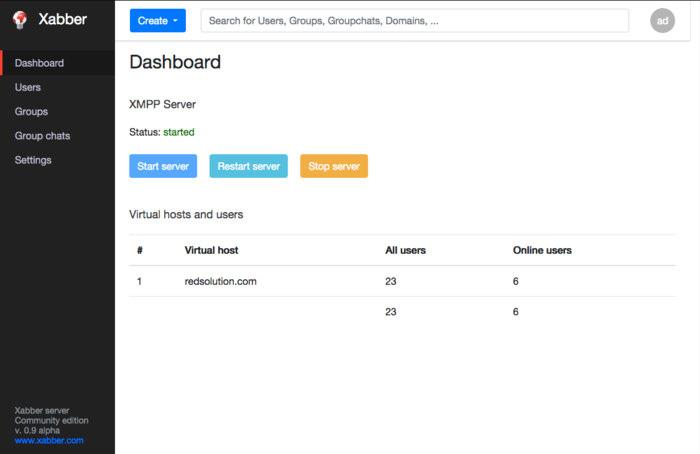Click the 'Community edition' footer text
Screen dimensions: 700x454
pyautogui.click(x=51, y=421)
